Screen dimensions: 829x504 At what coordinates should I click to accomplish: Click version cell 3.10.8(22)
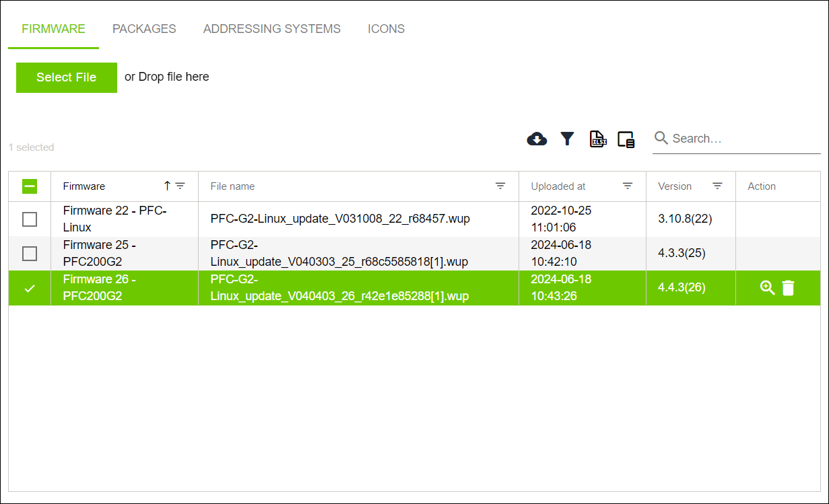pyautogui.click(x=685, y=219)
